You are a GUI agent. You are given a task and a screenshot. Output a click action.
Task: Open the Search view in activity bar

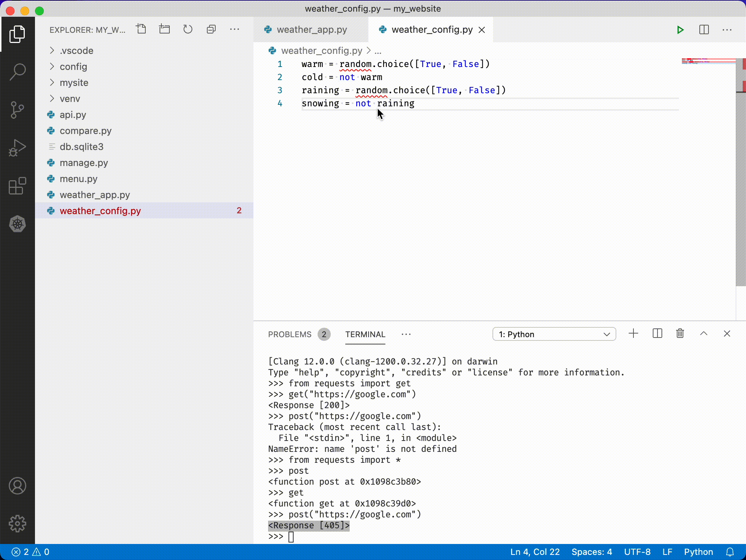pyautogui.click(x=17, y=72)
